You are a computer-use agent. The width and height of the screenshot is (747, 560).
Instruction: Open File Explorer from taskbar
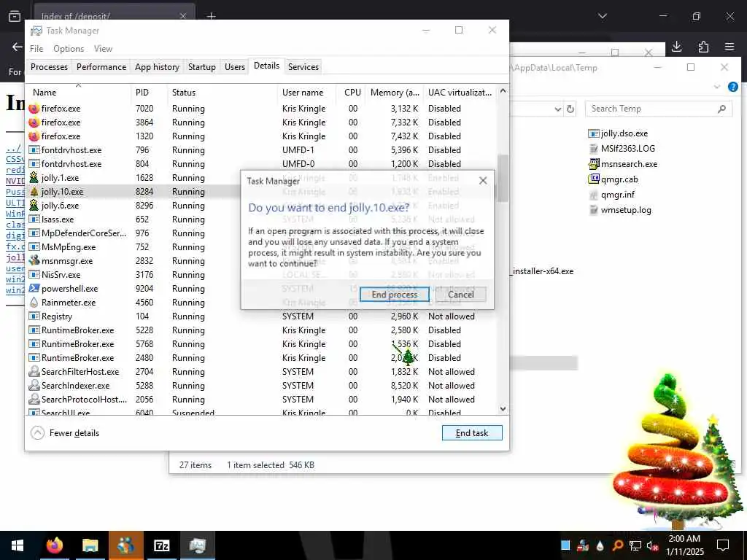[x=90, y=545]
